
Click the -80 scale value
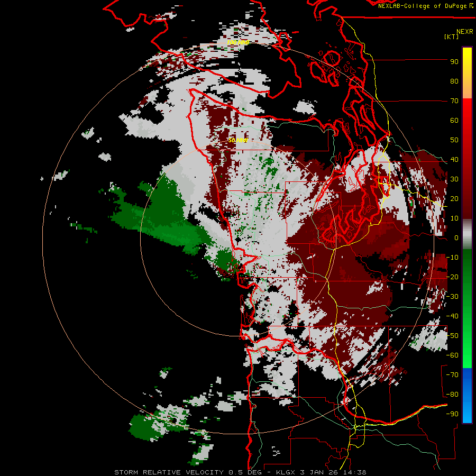tap(452, 395)
